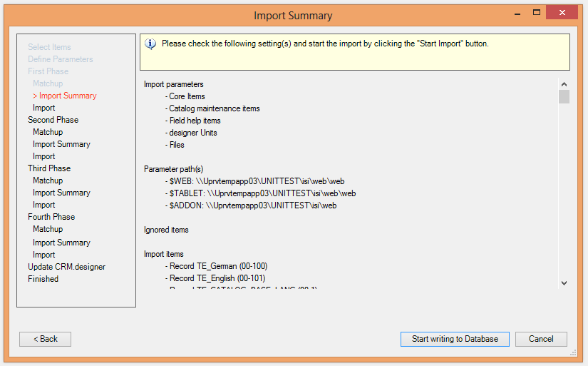Select the Second Phase step

click(x=53, y=120)
